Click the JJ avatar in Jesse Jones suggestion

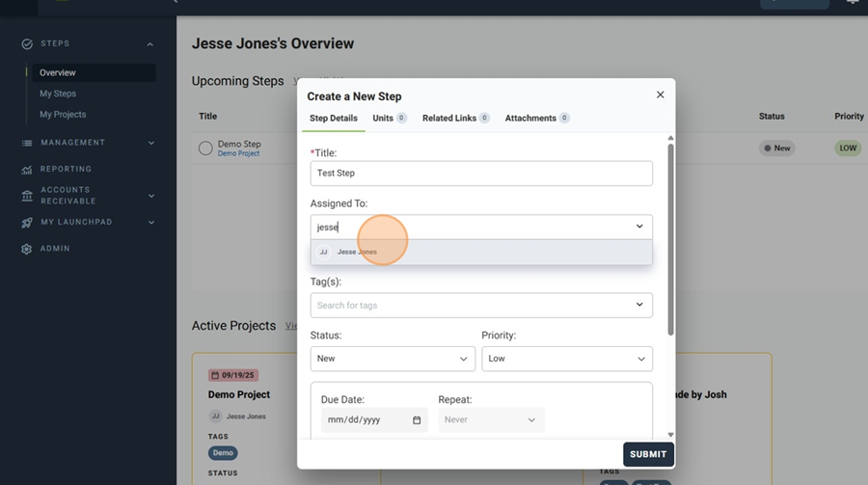pyautogui.click(x=323, y=252)
